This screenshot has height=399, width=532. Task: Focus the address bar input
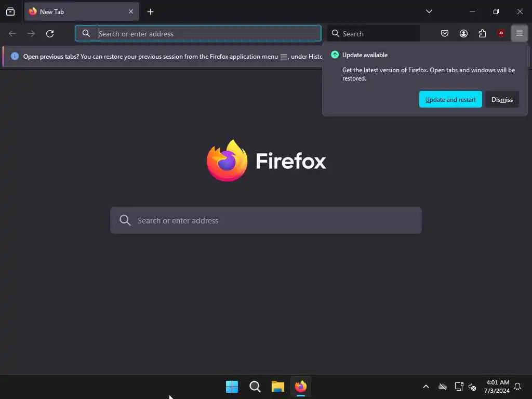pos(198,33)
